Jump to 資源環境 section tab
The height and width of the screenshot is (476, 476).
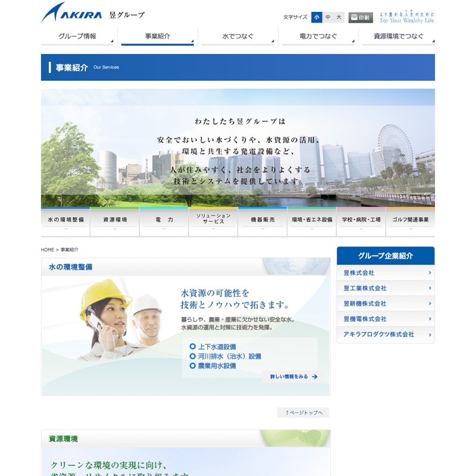pyautogui.click(x=115, y=221)
